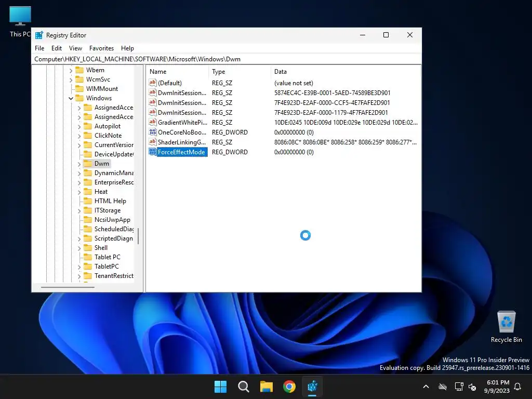
Task: Open the Windows Start menu
Action: coord(220,387)
